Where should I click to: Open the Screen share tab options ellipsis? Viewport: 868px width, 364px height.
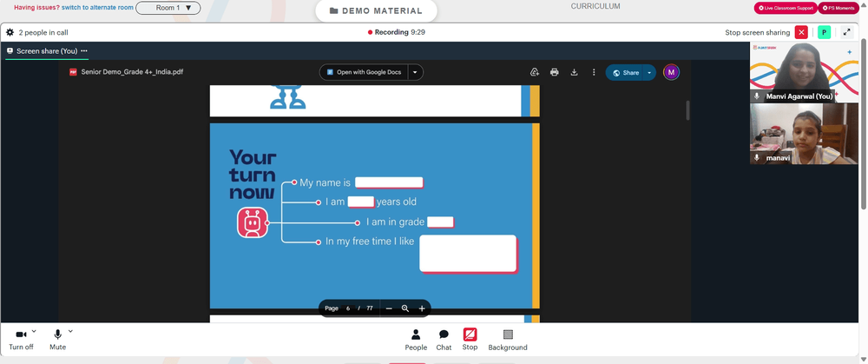pyautogui.click(x=84, y=51)
